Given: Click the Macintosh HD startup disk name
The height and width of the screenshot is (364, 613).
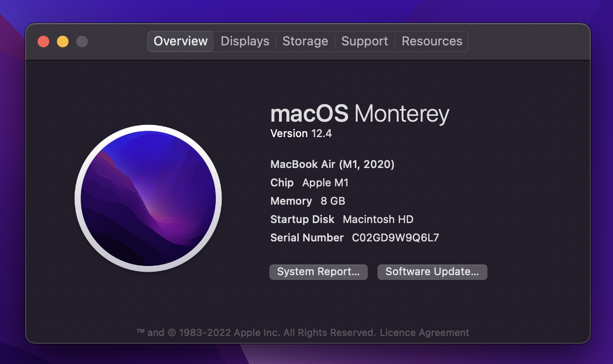Looking at the screenshot, I should pos(378,220).
